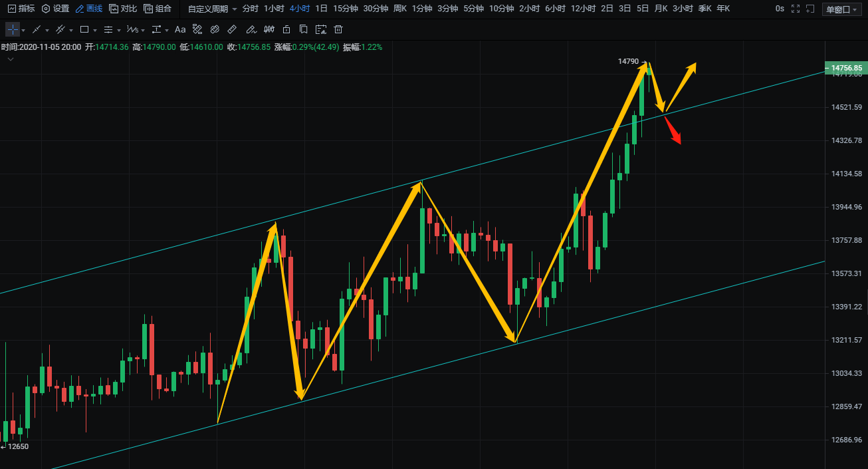Viewport: 868px width, 469px height.
Task: Select the rectangle shape tool
Action: click(x=84, y=30)
